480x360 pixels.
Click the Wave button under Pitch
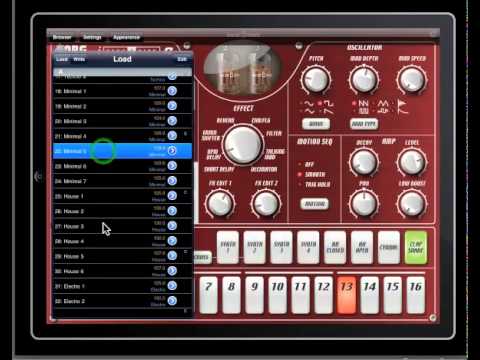click(316, 124)
